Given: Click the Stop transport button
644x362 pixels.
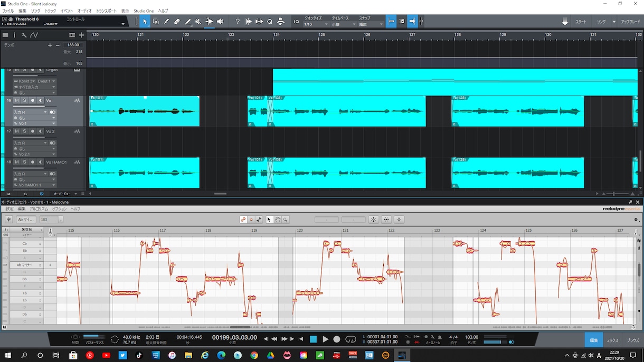Looking at the screenshot, I should pos(313,339).
